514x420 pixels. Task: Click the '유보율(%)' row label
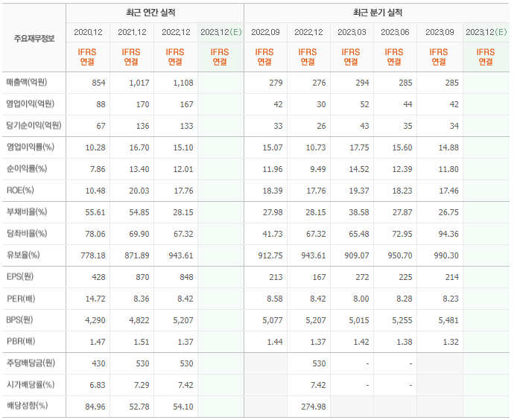pyautogui.click(x=23, y=255)
